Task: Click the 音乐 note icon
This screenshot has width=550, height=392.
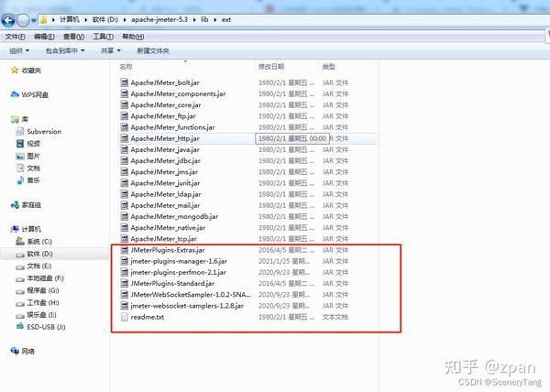Action: tap(20, 180)
